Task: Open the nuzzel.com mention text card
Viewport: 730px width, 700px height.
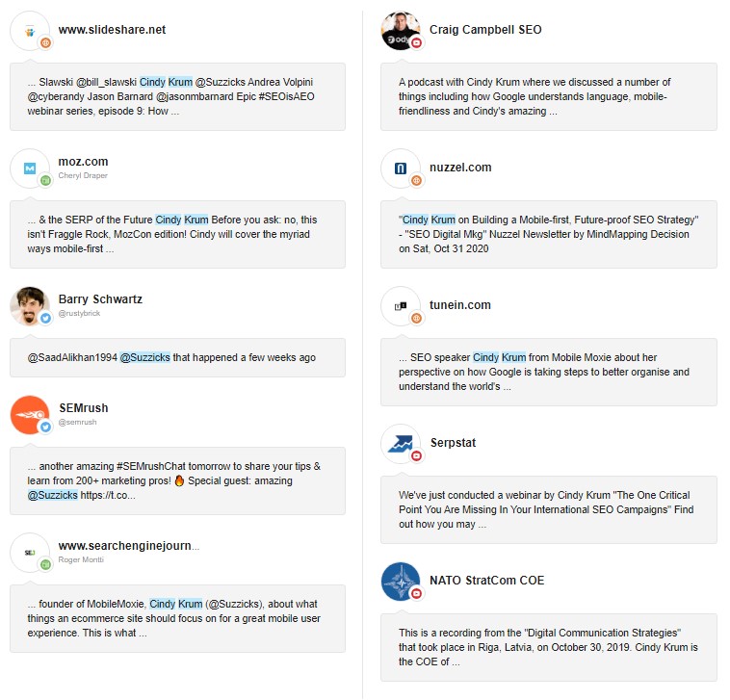Action: [x=548, y=235]
